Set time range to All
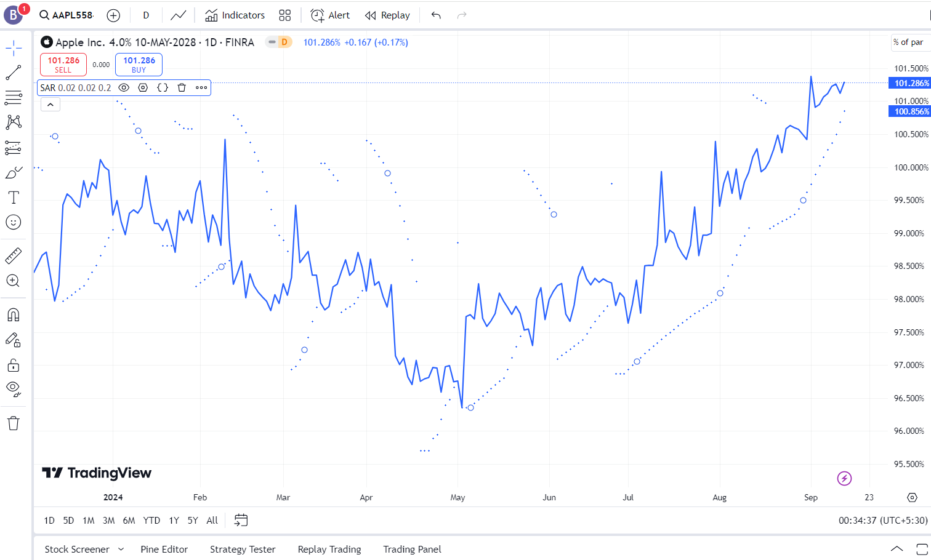This screenshot has height=560, width=931. [212, 521]
